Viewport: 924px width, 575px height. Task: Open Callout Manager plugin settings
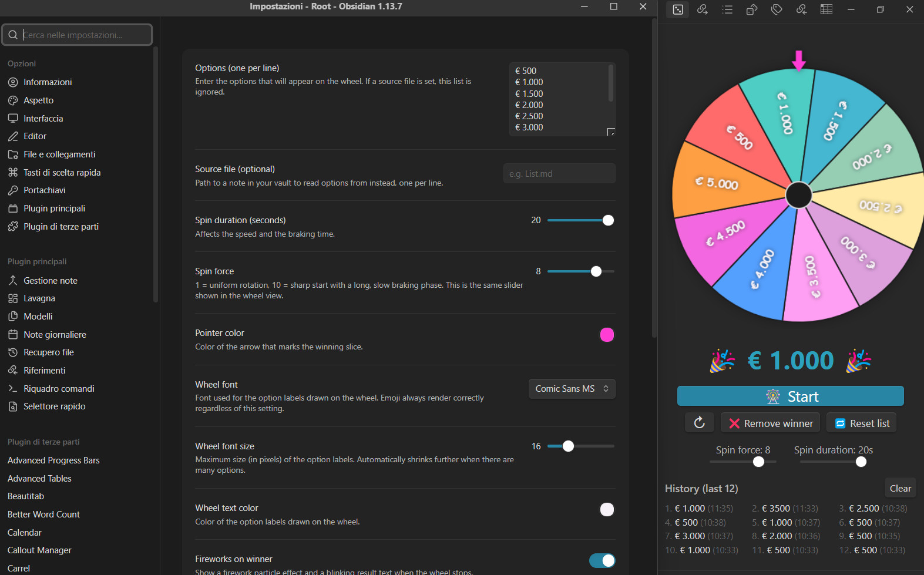coord(39,550)
